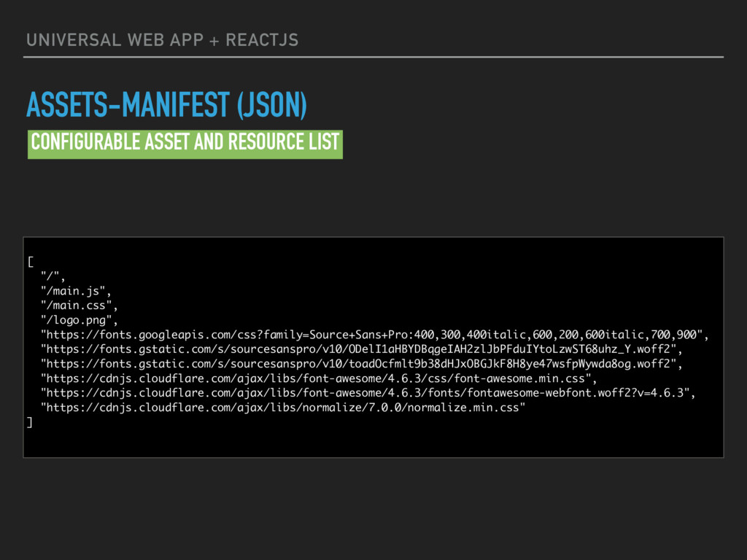Click the word '(JSON)' in the title
The image size is (747, 560).
pyautogui.click(x=272, y=105)
